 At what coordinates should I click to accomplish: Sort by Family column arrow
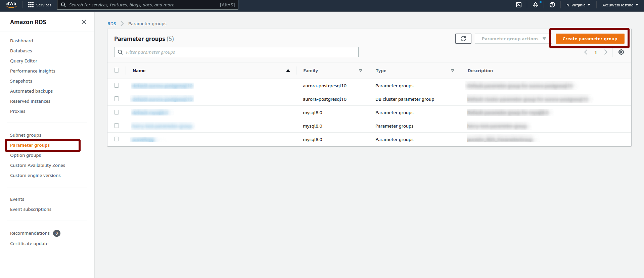click(361, 71)
